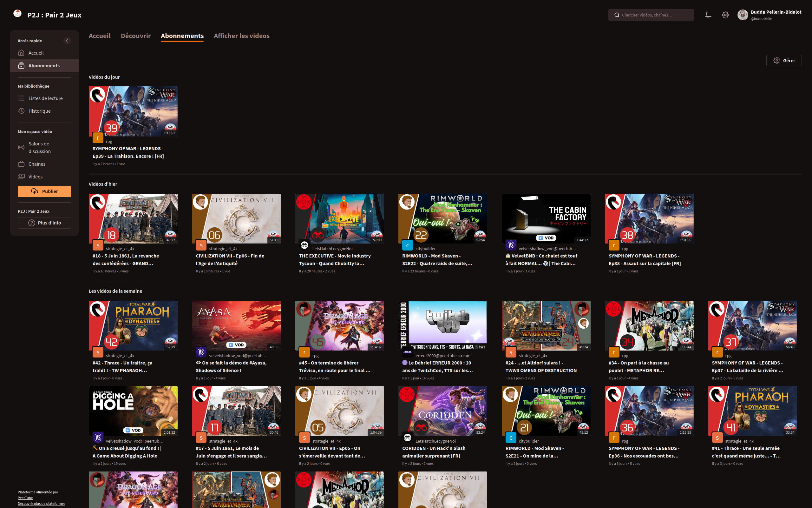Click strategie_et_4x avatar under Civilization Ep05
The image size is (812, 508).
click(304, 438)
